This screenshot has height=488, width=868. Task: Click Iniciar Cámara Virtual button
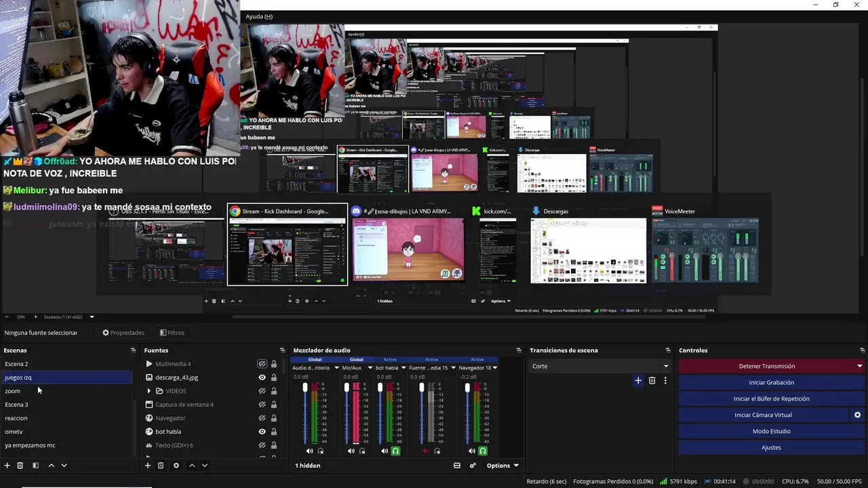click(764, 415)
